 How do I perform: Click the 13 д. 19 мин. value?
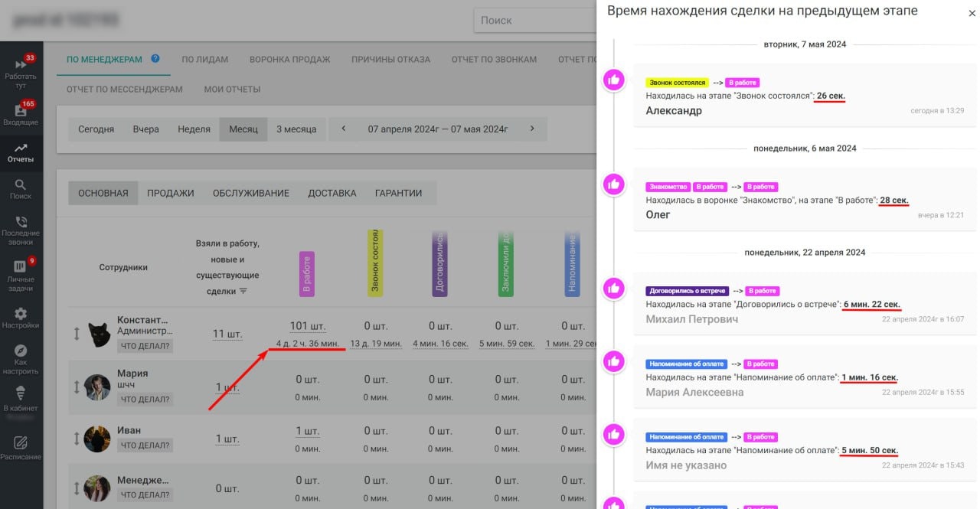tap(376, 344)
